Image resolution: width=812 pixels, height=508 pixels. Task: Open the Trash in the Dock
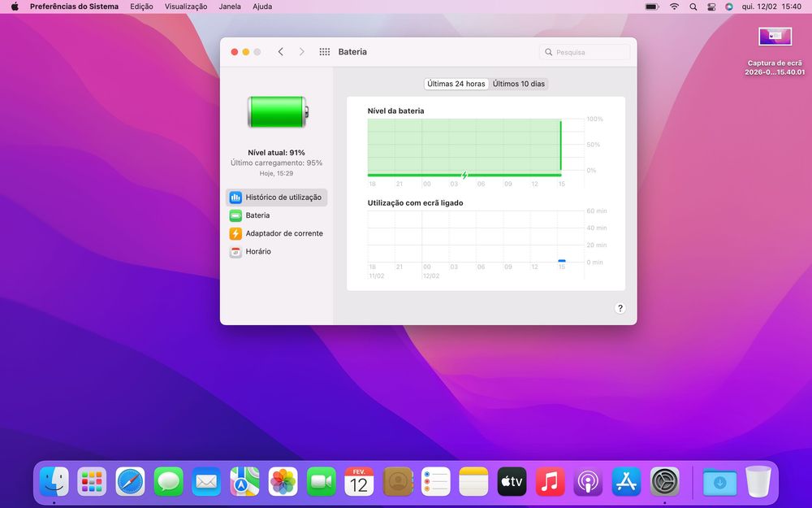pyautogui.click(x=758, y=482)
